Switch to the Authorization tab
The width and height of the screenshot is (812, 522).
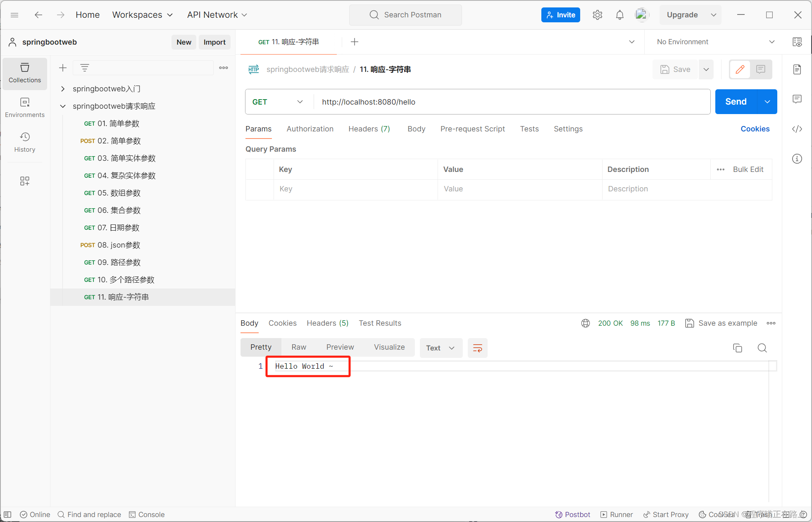pos(310,129)
